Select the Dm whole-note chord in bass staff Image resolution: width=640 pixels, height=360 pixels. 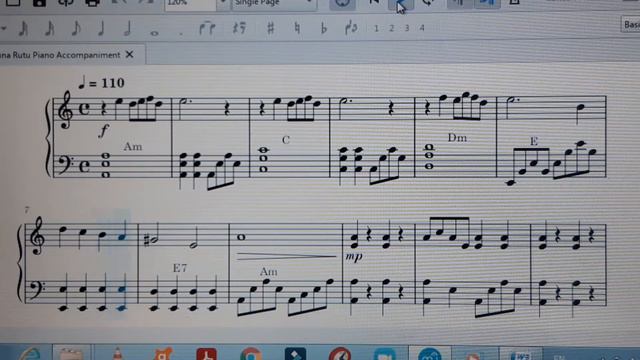pyautogui.click(x=429, y=156)
